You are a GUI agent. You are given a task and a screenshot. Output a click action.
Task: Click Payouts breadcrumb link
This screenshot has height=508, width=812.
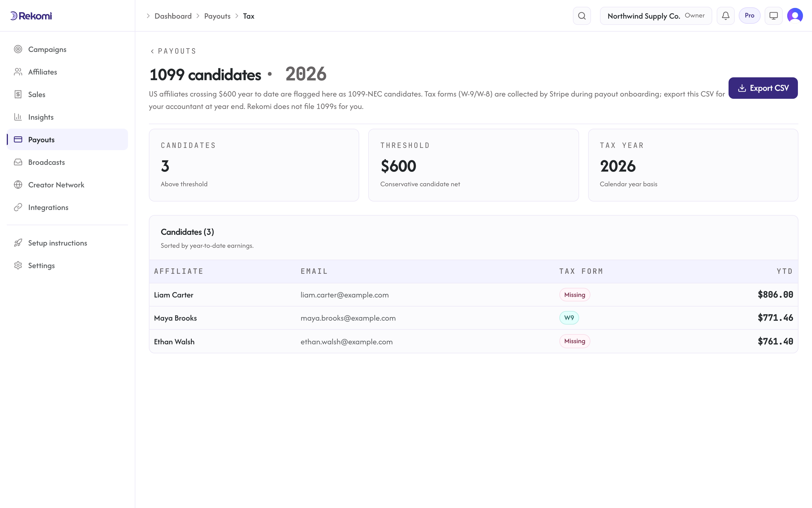point(217,16)
